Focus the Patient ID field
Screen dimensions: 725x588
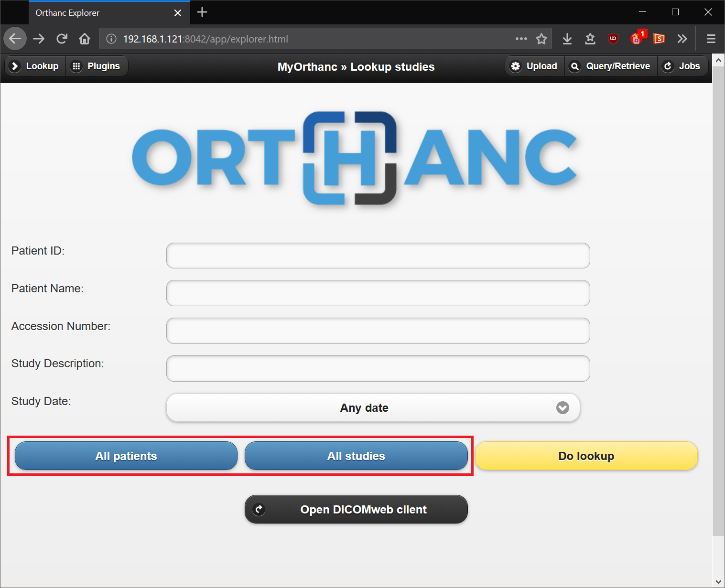pos(378,256)
